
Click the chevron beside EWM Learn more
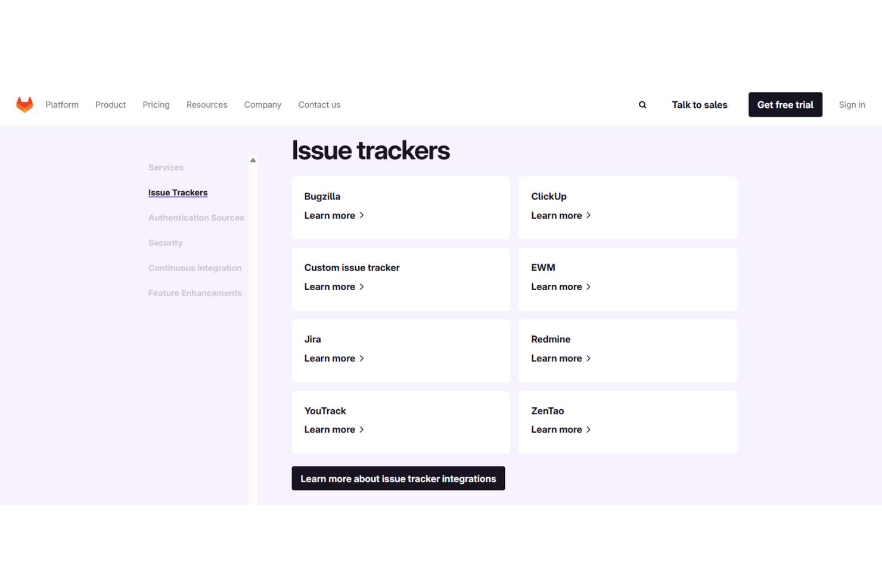(x=589, y=287)
